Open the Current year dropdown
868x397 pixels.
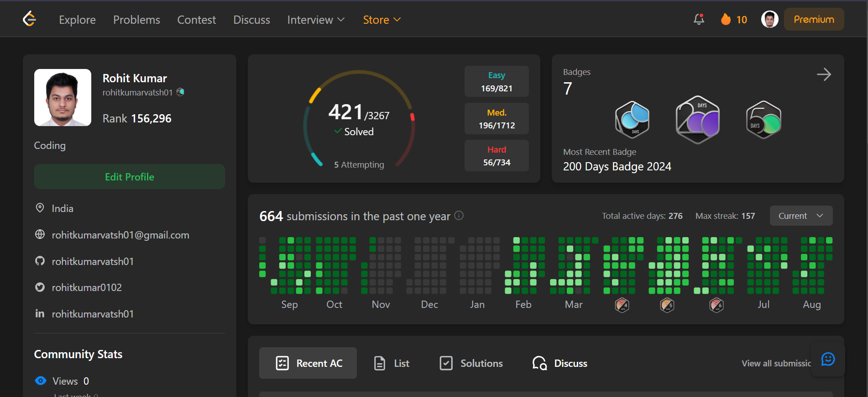801,216
